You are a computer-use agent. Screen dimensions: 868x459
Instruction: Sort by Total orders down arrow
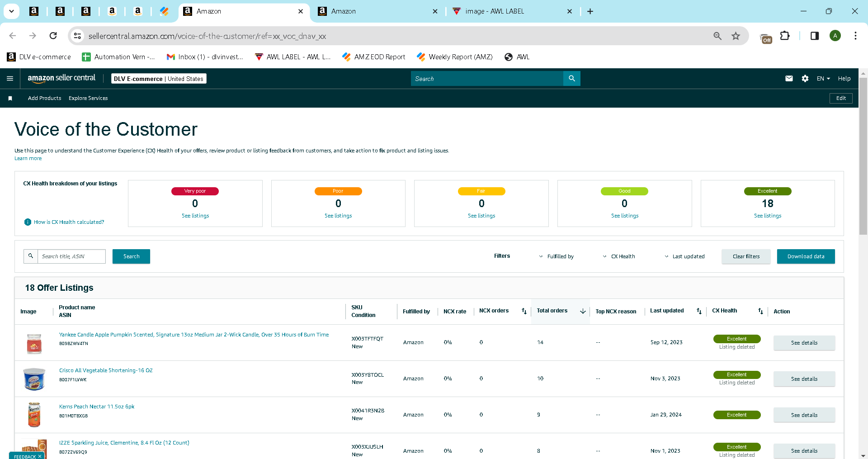(x=583, y=311)
